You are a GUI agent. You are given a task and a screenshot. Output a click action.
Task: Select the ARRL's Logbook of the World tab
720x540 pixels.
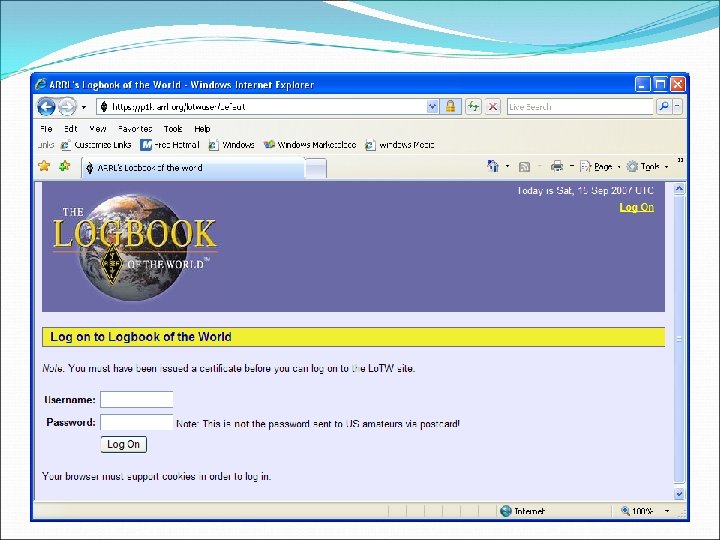pos(193,168)
